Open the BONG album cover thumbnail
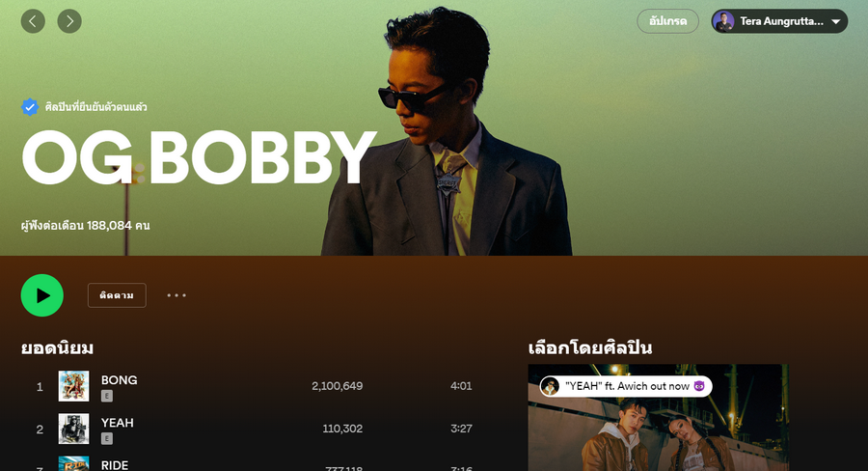 tap(73, 386)
